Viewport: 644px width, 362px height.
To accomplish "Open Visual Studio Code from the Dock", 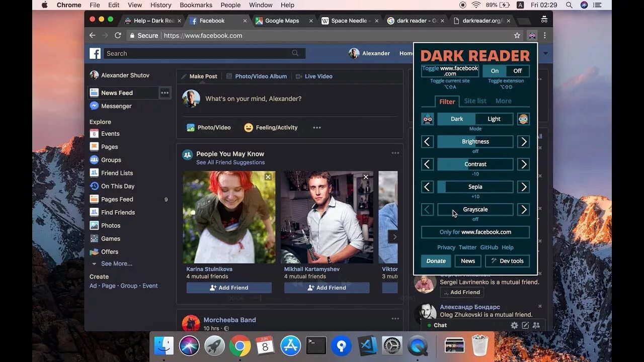I will (x=367, y=346).
